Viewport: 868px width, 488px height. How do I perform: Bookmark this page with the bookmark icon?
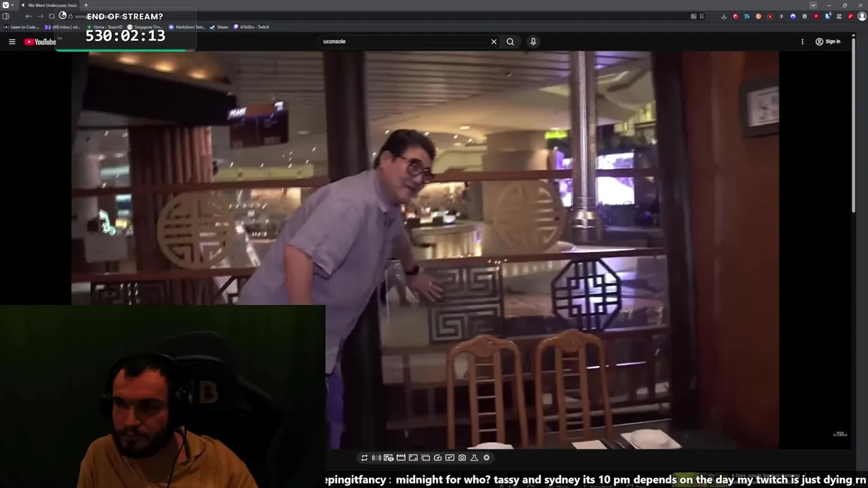[x=701, y=16]
